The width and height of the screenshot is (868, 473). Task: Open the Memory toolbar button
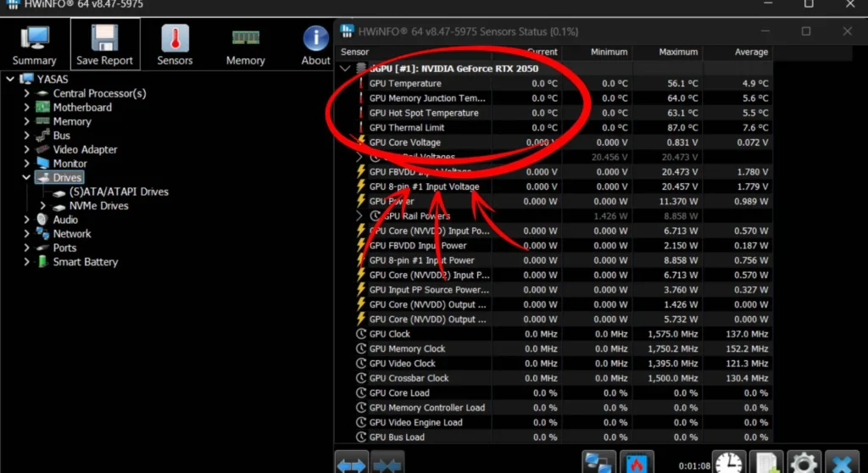pos(245,45)
